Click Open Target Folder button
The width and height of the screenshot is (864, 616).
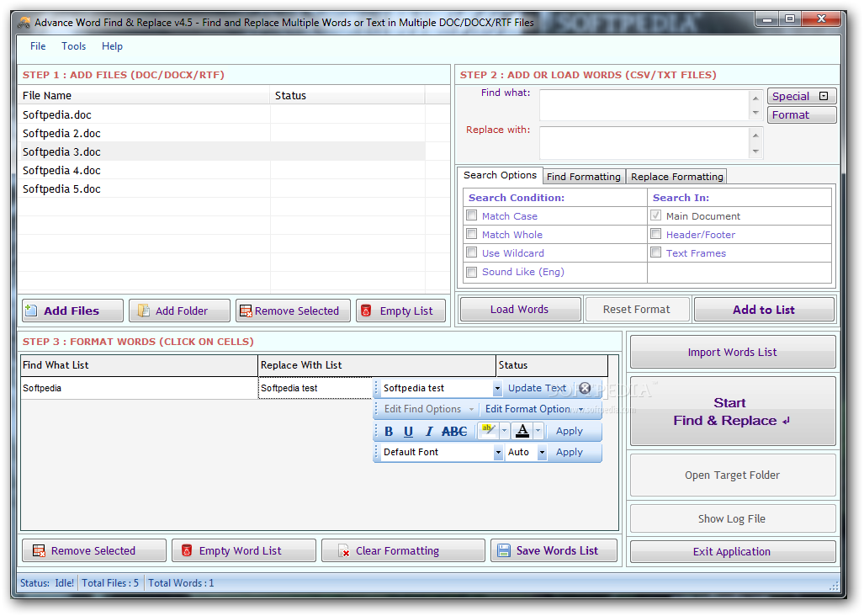click(732, 475)
